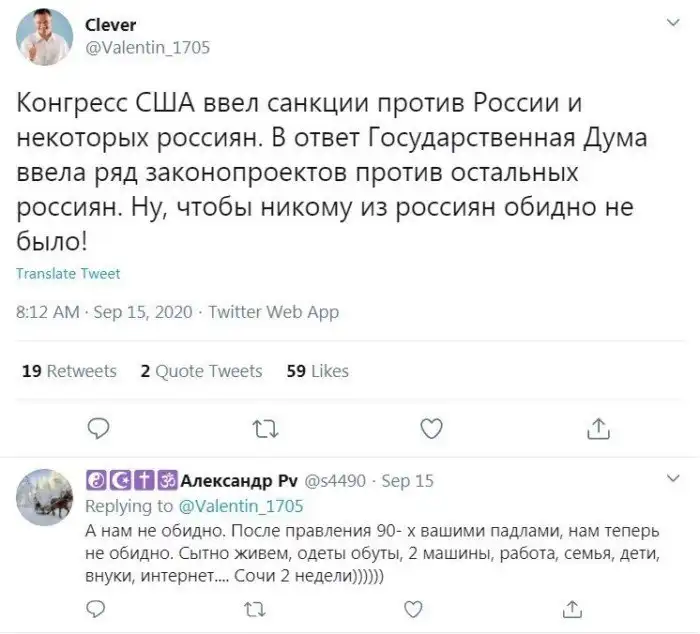Open the main tweet options chevron

[671, 22]
